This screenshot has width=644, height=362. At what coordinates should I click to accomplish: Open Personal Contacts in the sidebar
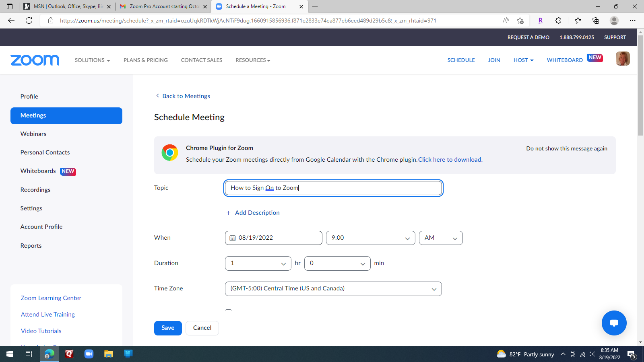[45, 152]
